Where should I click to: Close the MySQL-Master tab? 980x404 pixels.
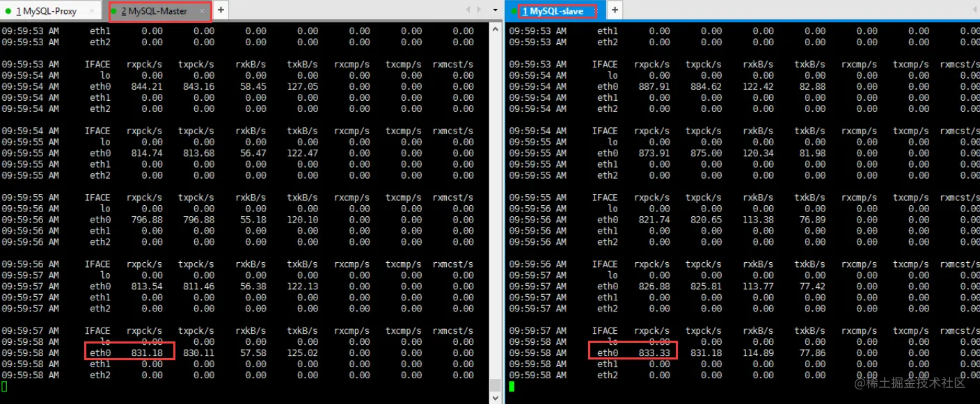pos(203,11)
